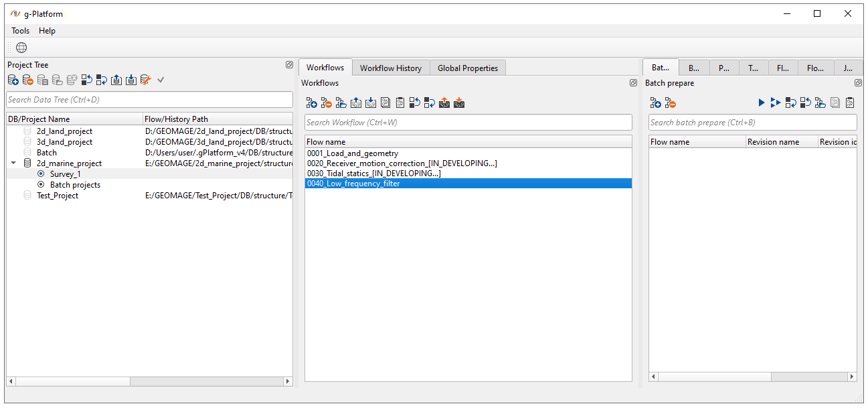Select the Batch projects radio item
Screen dimensions: 868x408
point(41,185)
